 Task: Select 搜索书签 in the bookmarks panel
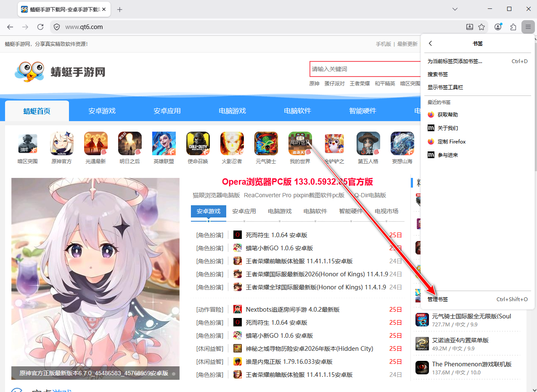click(x=477, y=74)
